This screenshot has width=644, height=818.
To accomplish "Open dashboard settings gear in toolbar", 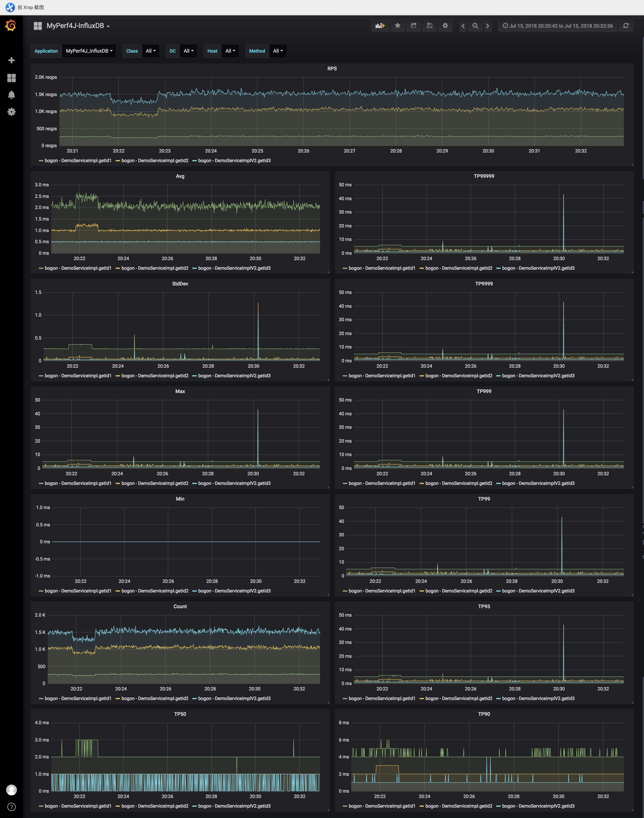I will click(445, 26).
